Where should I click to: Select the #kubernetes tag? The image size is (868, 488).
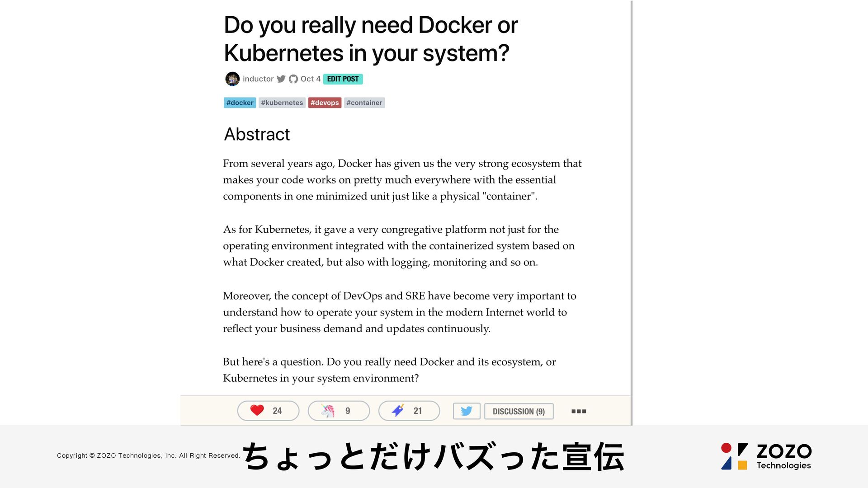coord(282,103)
